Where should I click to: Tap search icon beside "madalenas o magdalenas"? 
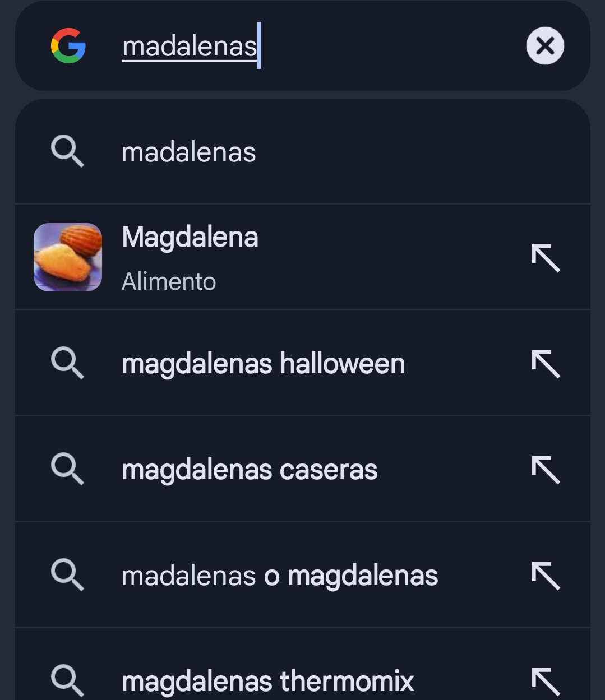[x=67, y=574]
